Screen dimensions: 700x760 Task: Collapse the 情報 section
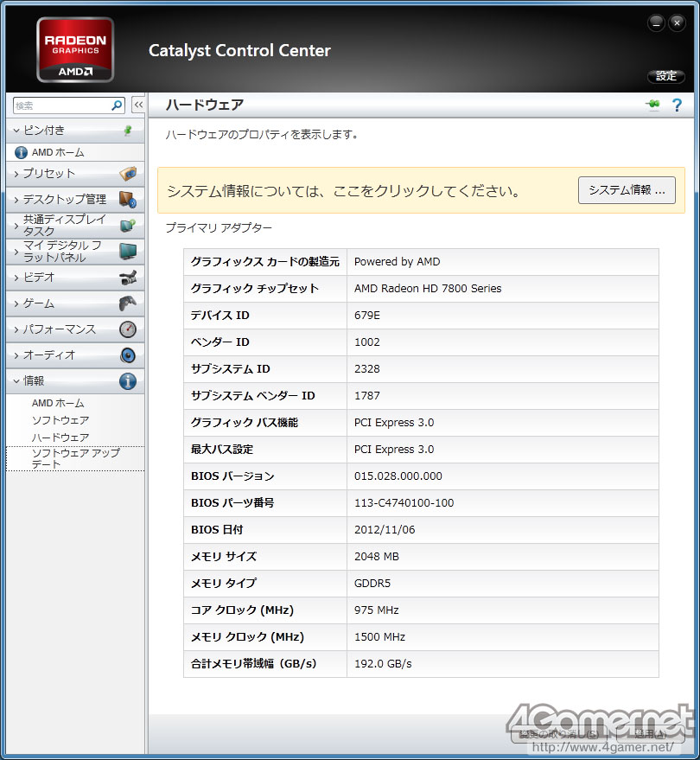[75, 381]
